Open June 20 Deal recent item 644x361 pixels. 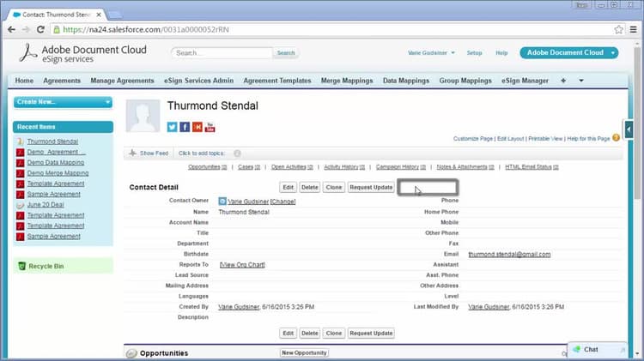tap(46, 205)
